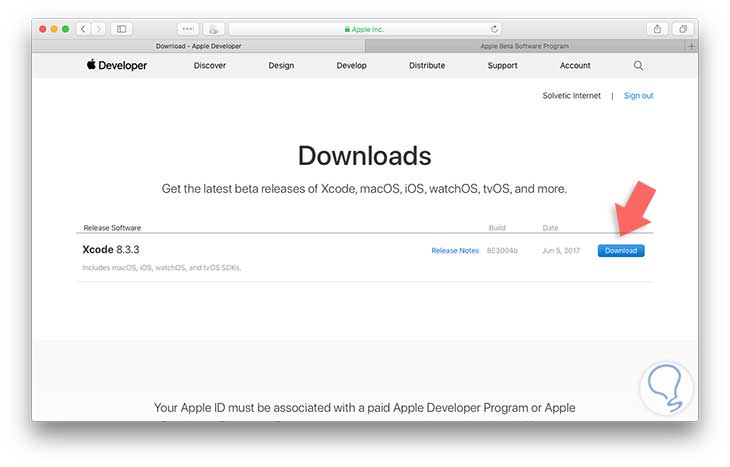The image size is (730, 467).
Task: Open the Discover menu
Action: [210, 66]
